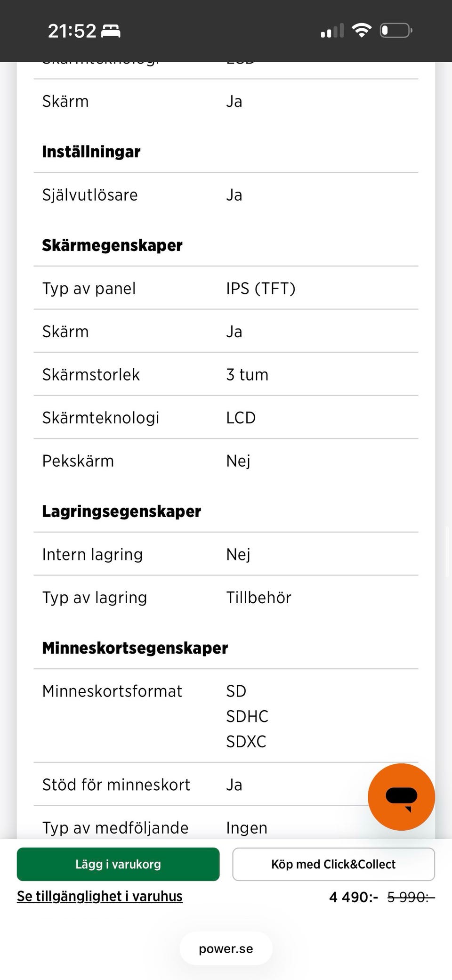This screenshot has width=452, height=980.
Task: Tap the "Typ av panel" row label
Action: tap(89, 288)
